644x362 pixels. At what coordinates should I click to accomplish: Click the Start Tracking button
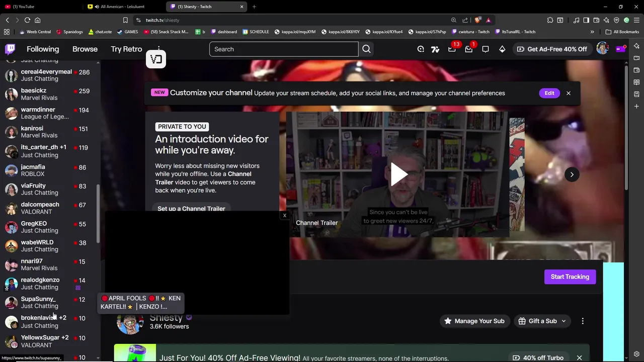570,277
